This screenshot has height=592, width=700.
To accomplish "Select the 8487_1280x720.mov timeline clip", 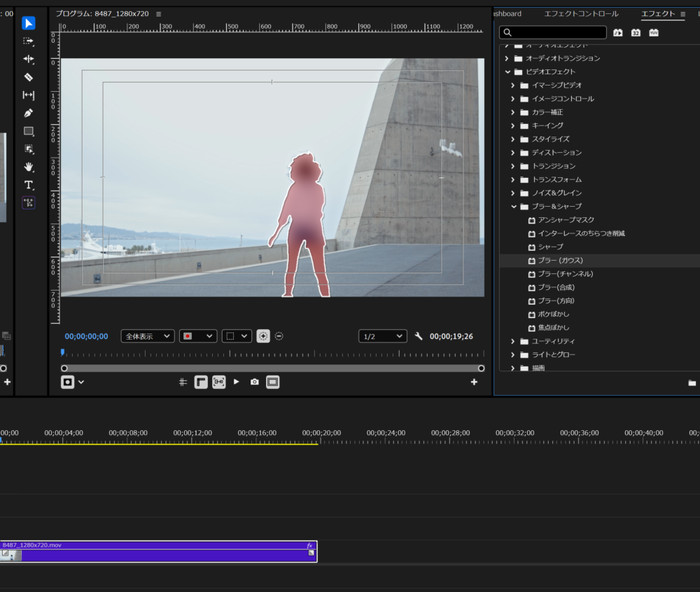I will tap(158, 551).
